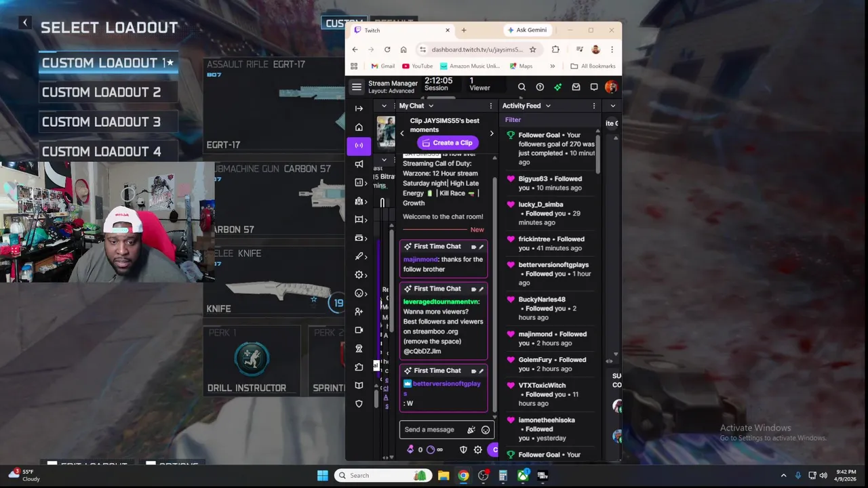Screen dimensions: 868x488
Task: Select the Knife melee weapon slot
Action: pos(275,281)
